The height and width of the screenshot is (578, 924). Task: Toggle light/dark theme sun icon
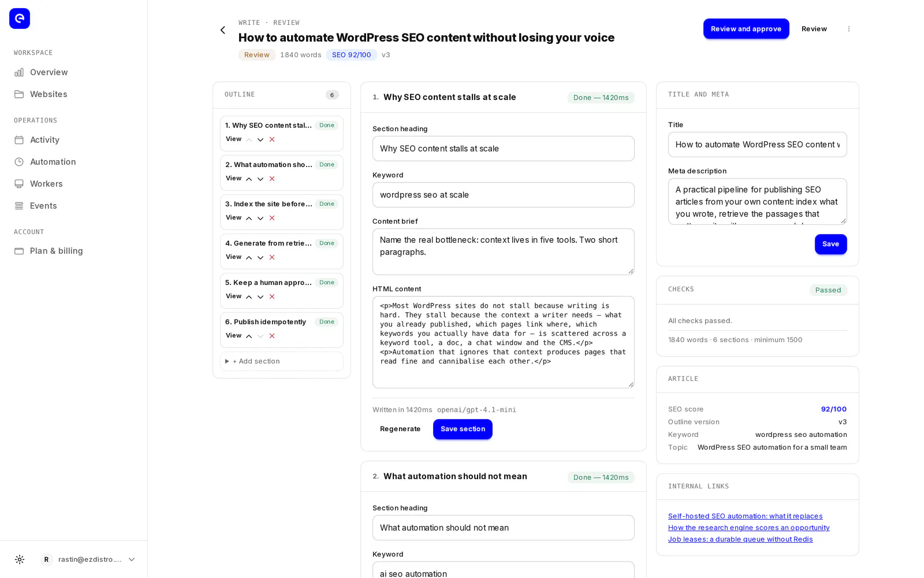click(20, 560)
